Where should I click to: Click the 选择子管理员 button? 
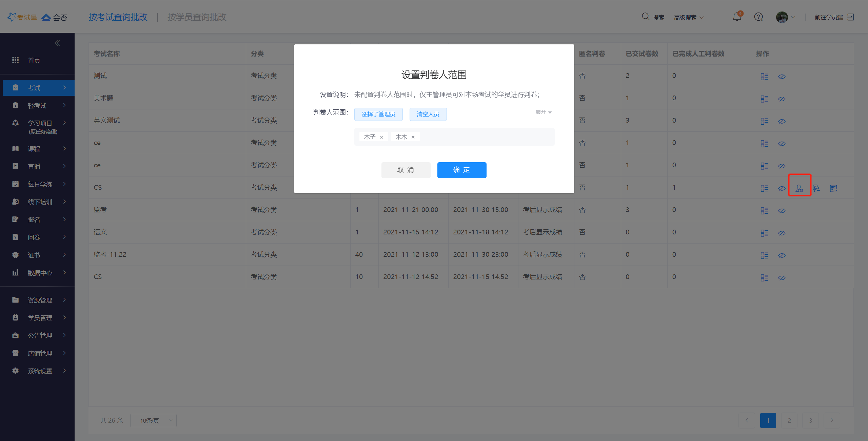(378, 114)
